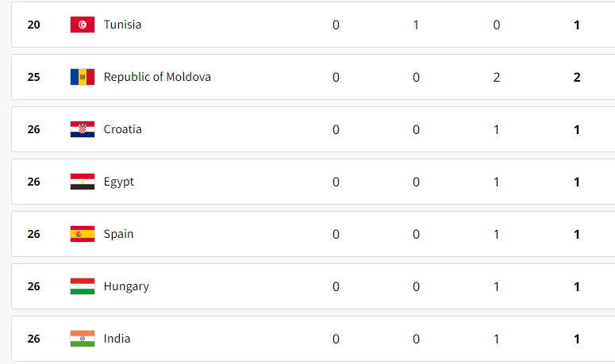The width and height of the screenshot is (615, 364).
Task: Open the Hungary country name
Action: point(126,287)
